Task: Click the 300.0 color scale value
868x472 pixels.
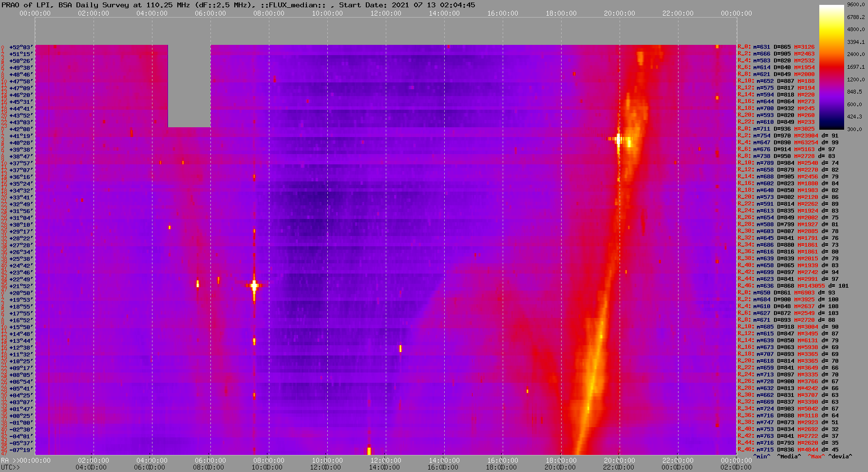Action: point(854,129)
